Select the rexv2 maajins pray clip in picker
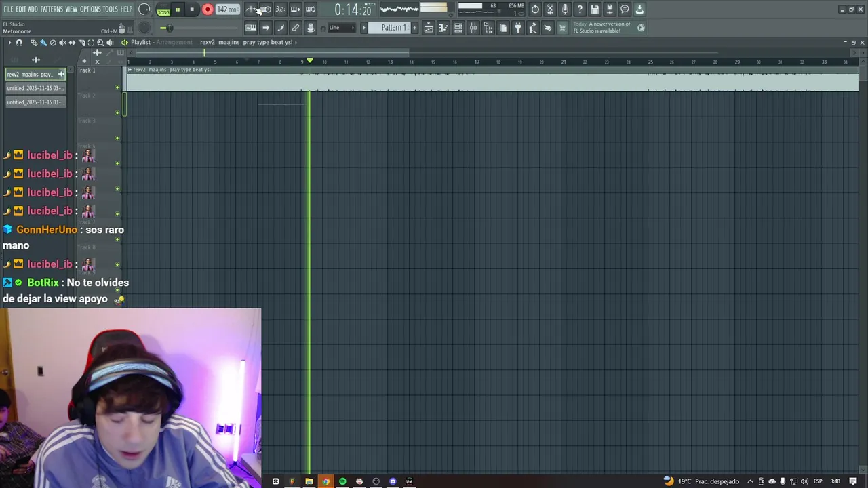Image resolution: width=868 pixels, height=488 pixels. click(35, 74)
